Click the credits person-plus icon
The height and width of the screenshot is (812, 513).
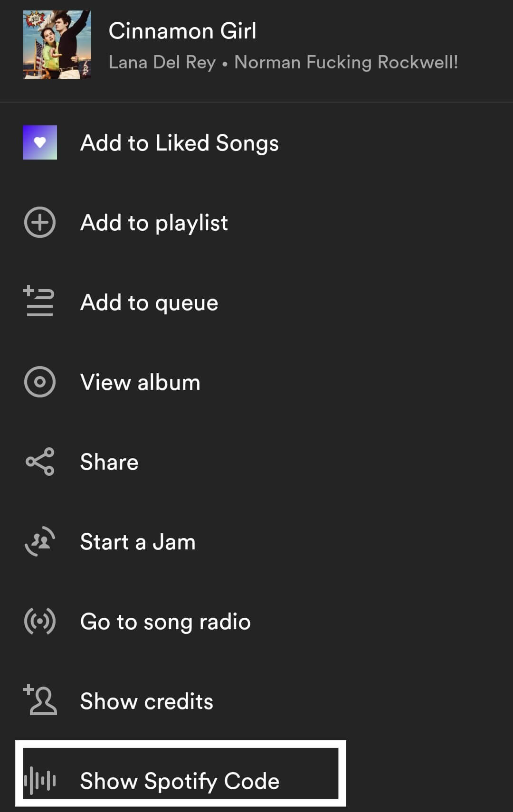pos(40,700)
